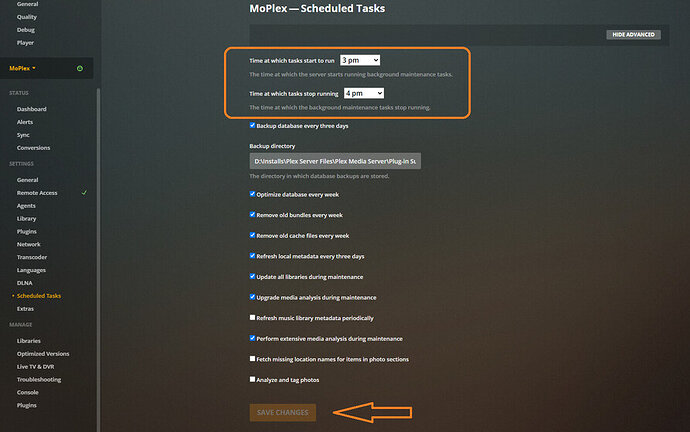690x432 pixels.
Task: Open the tasks start time dropdown showing 3 pm
Action: [360, 60]
